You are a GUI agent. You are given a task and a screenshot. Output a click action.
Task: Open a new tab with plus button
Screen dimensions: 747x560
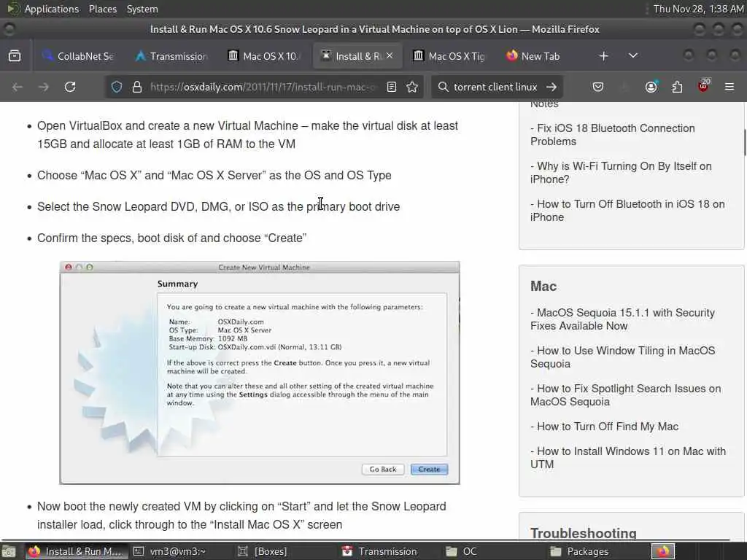[x=603, y=56]
